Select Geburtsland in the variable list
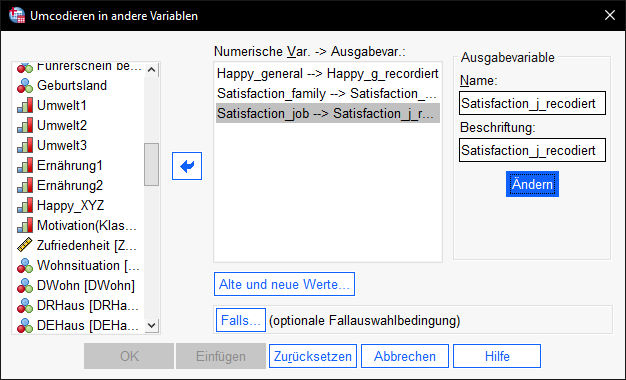Viewport: 626px width, 380px height. pos(72,85)
